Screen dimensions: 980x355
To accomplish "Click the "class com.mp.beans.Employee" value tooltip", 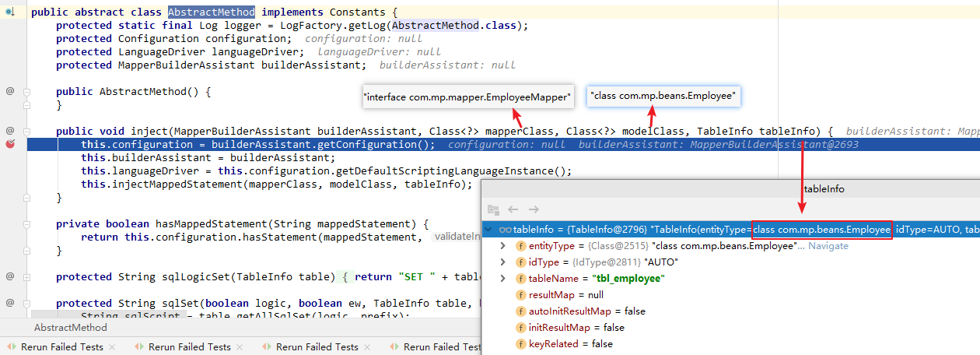I will coord(663,96).
